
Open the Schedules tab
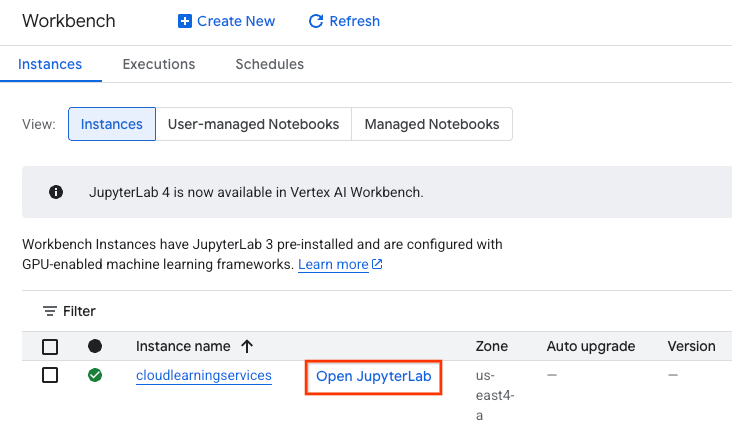point(269,64)
